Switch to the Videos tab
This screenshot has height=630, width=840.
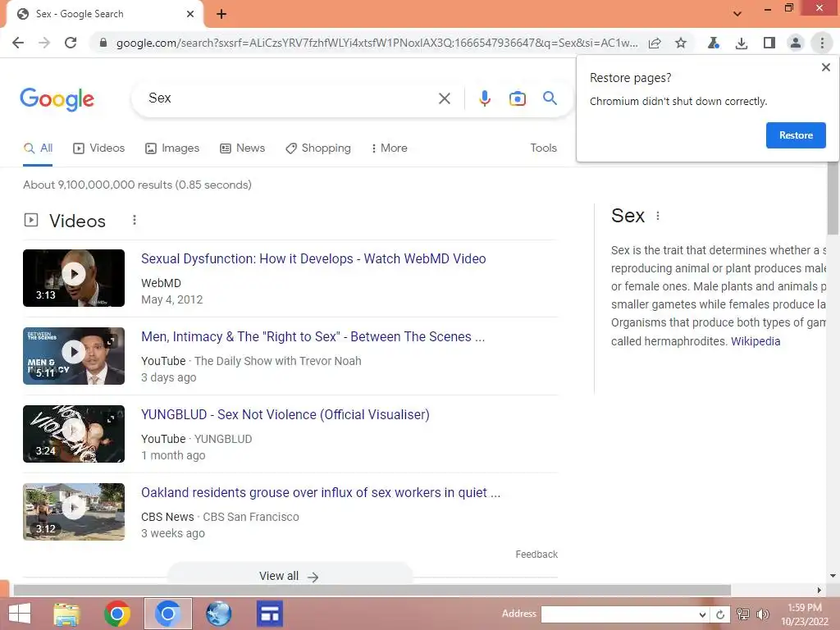[x=98, y=148]
